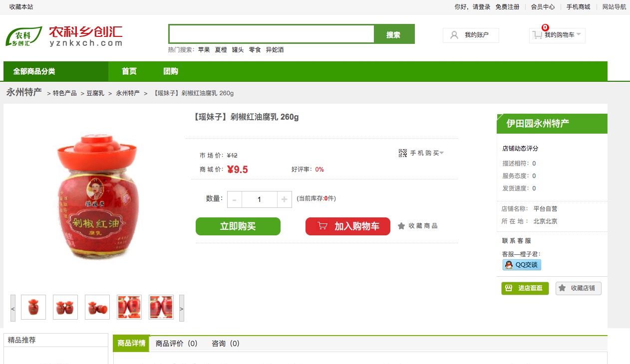Click 收藏店铺 star button
The width and height of the screenshot is (630, 364).
tap(578, 288)
